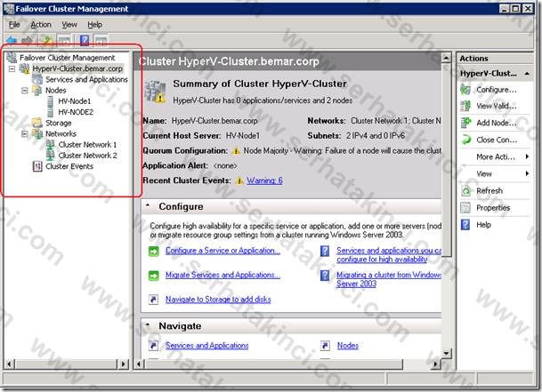Open Cluster Events in the tree

[69, 166]
